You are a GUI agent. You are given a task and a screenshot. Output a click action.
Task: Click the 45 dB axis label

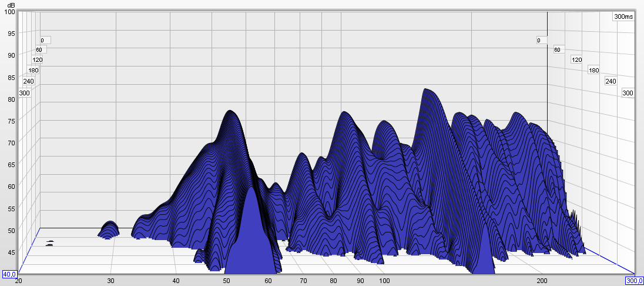click(12, 252)
